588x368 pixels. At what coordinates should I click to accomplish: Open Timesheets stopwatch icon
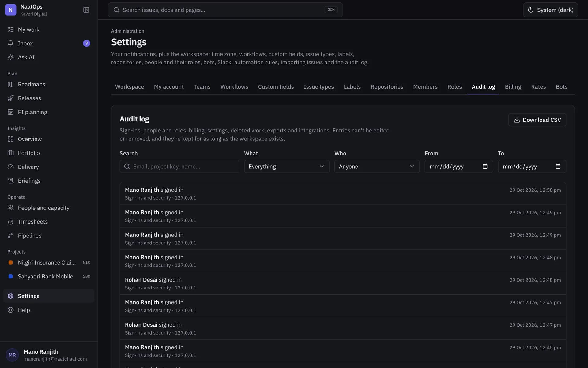pyautogui.click(x=11, y=221)
